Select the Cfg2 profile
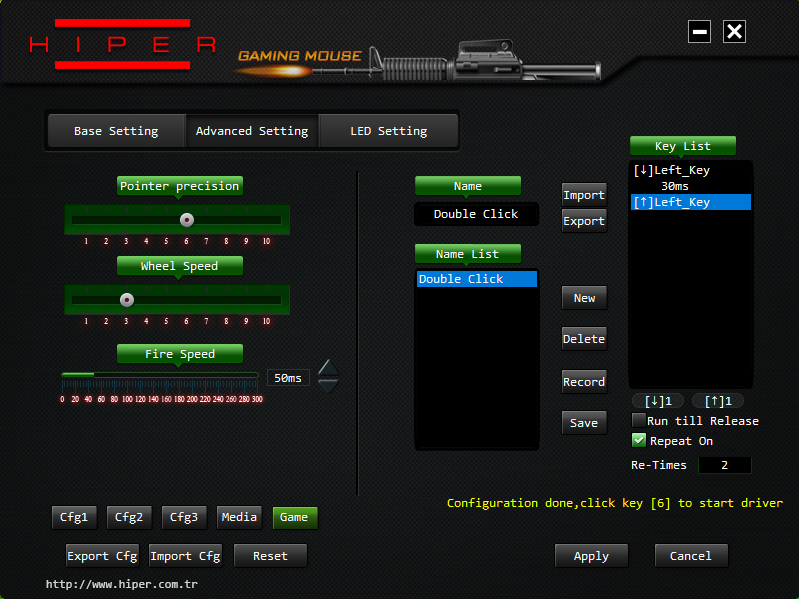799x601 pixels. point(129,517)
